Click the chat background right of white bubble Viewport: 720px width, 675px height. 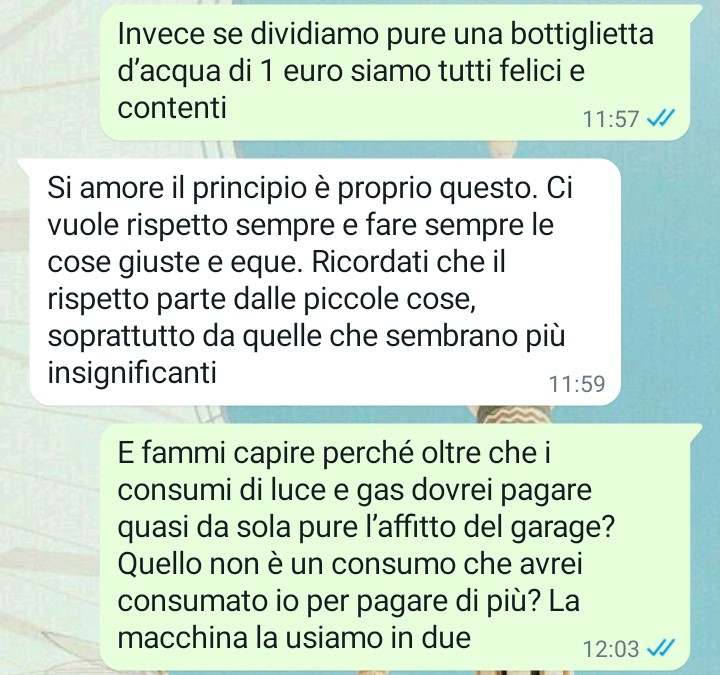point(669,282)
